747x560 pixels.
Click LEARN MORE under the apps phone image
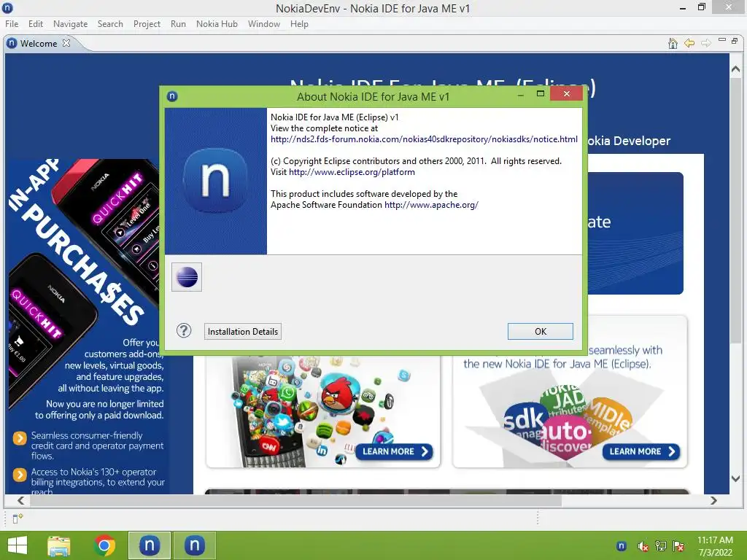395,451
